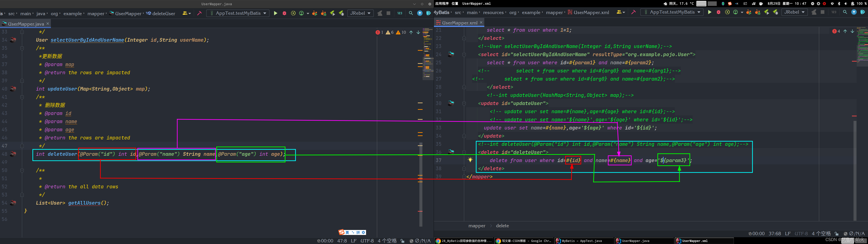Image resolution: width=868 pixels, height=244 pixels.
Task: Run AppTest.testMyBatis in UserMapper.xml window
Action: [x=709, y=12]
